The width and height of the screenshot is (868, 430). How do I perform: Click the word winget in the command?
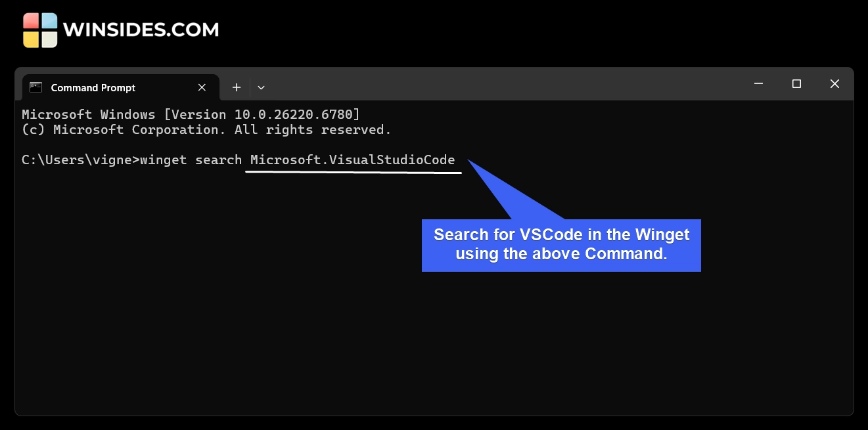(163, 160)
